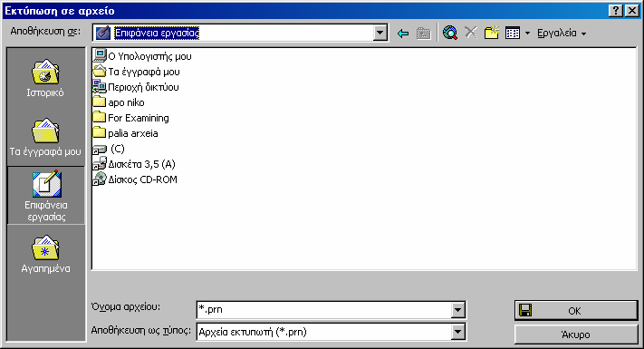Click the CD-ROM disc icon
Viewport: 644px width, 349px height.
(100, 179)
